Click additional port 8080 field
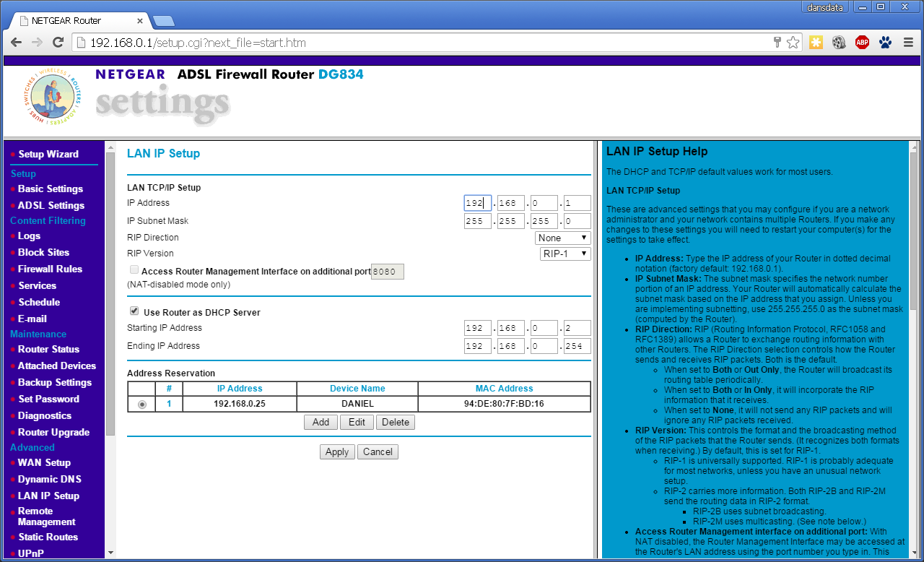924x562 pixels. 388,272
